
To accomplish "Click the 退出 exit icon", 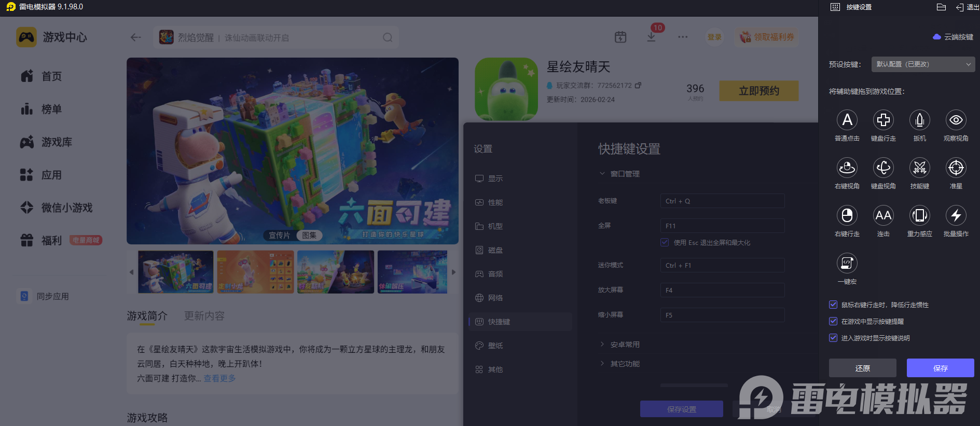I will [x=960, y=7].
